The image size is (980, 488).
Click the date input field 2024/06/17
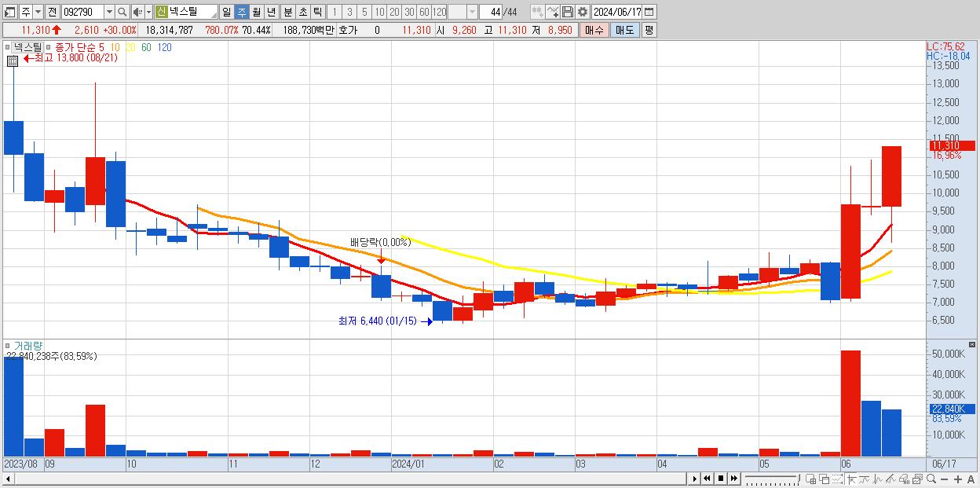click(616, 12)
